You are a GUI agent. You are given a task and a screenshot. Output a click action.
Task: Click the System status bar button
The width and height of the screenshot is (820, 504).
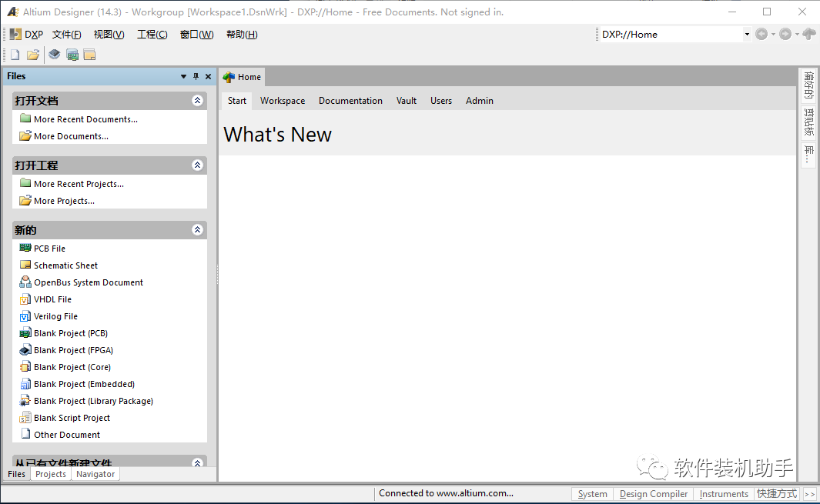pos(592,494)
